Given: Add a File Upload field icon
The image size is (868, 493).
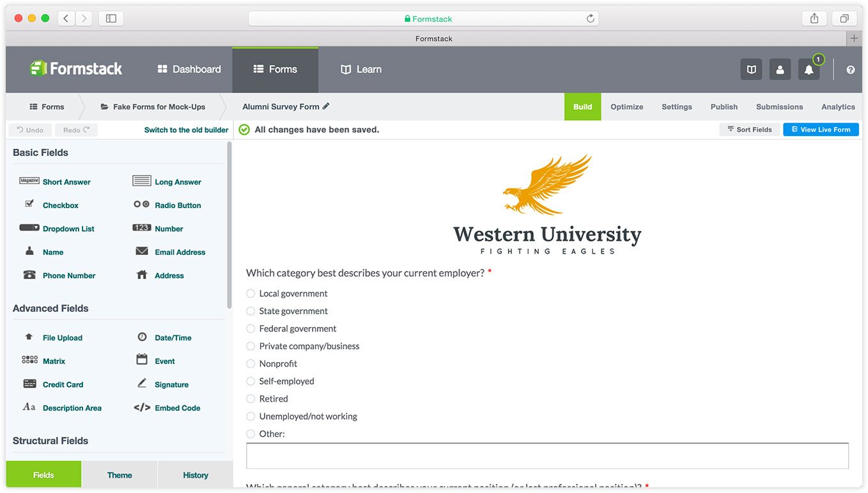Looking at the screenshot, I should click(x=29, y=337).
